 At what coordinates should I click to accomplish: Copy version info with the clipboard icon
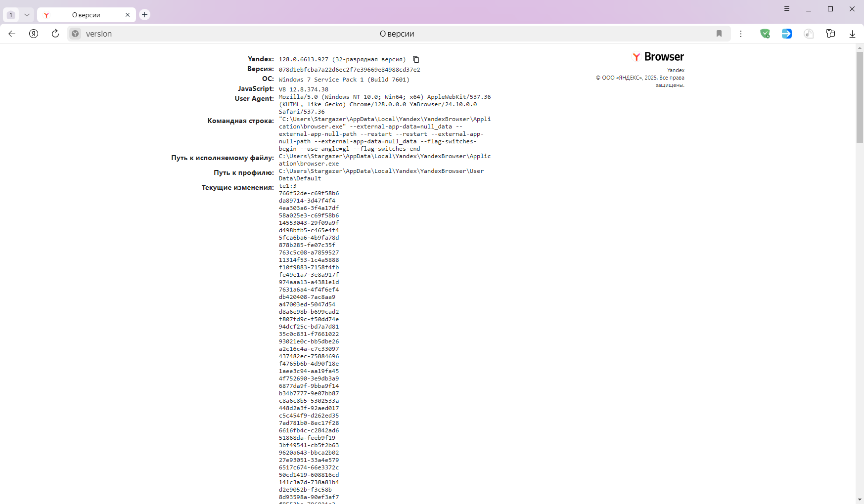(416, 59)
